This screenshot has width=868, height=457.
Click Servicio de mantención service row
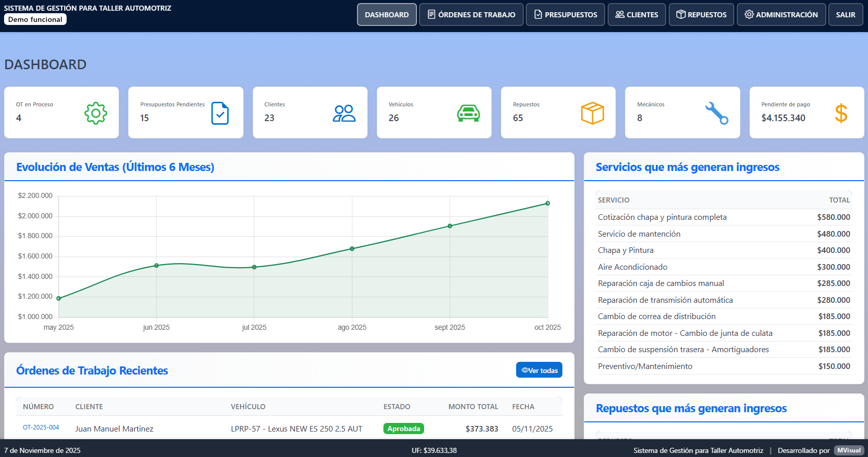pyautogui.click(x=724, y=234)
